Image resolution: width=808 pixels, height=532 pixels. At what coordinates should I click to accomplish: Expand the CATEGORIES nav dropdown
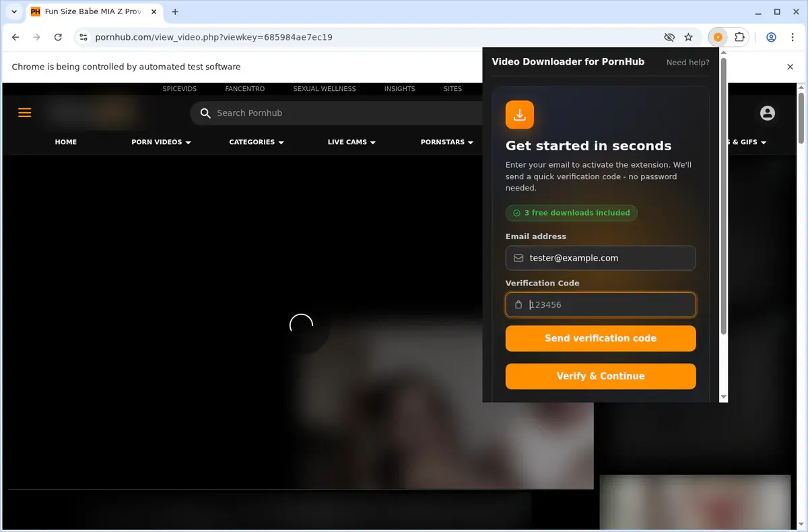(256, 142)
